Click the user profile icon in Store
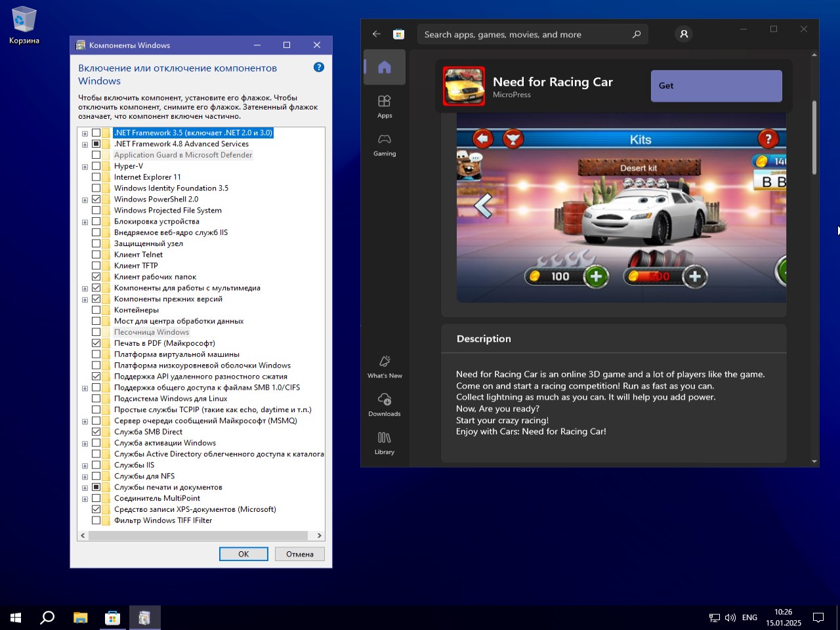840x630 pixels. [x=684, y=34]
